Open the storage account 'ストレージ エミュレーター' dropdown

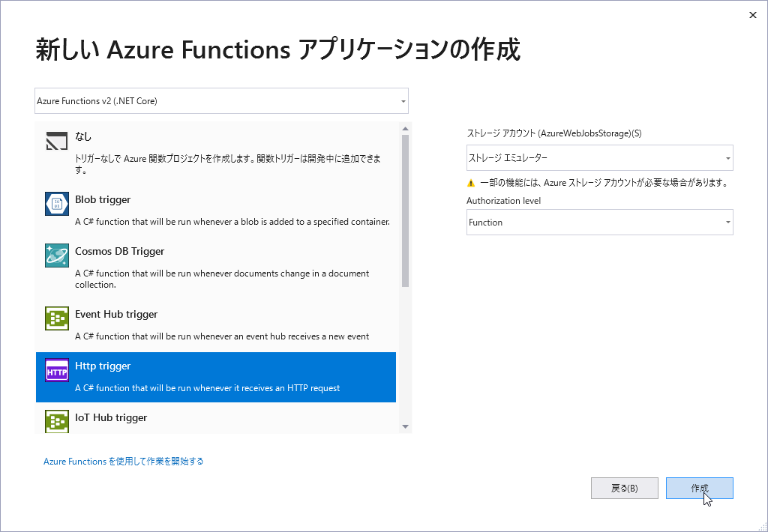(599, 157)
